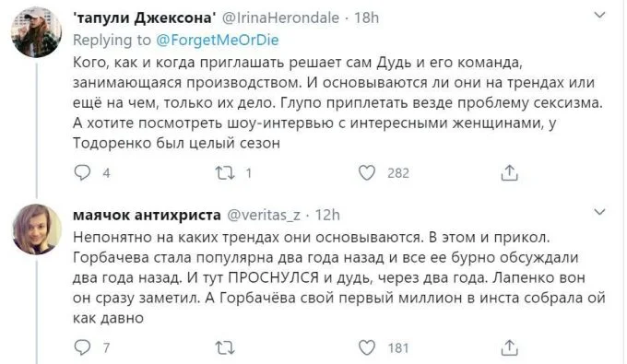Open the @ForgetMeOrDie profile link
The image size is (627, 364).
pos(217,40)
